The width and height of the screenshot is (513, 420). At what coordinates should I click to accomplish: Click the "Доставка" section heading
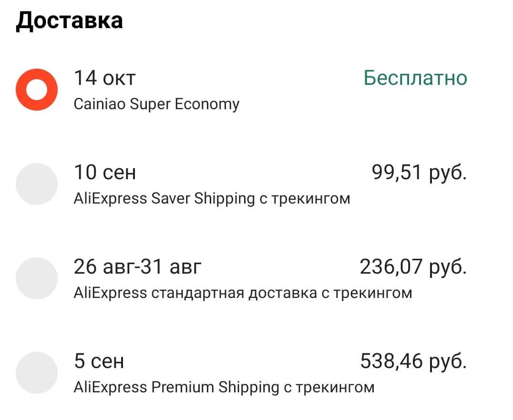coord(69,21)
